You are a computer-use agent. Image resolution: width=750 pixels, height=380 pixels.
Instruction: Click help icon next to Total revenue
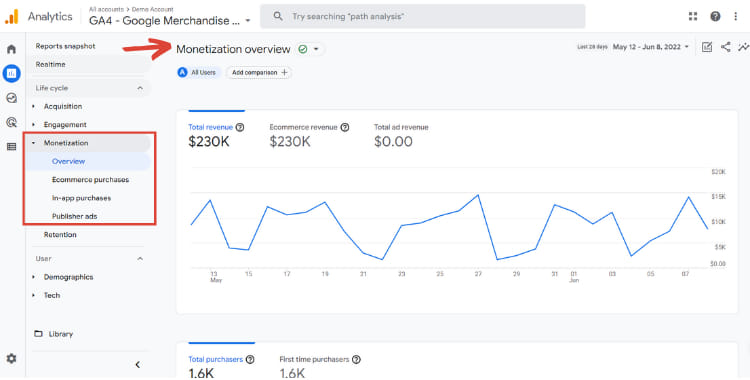(240, 127)
